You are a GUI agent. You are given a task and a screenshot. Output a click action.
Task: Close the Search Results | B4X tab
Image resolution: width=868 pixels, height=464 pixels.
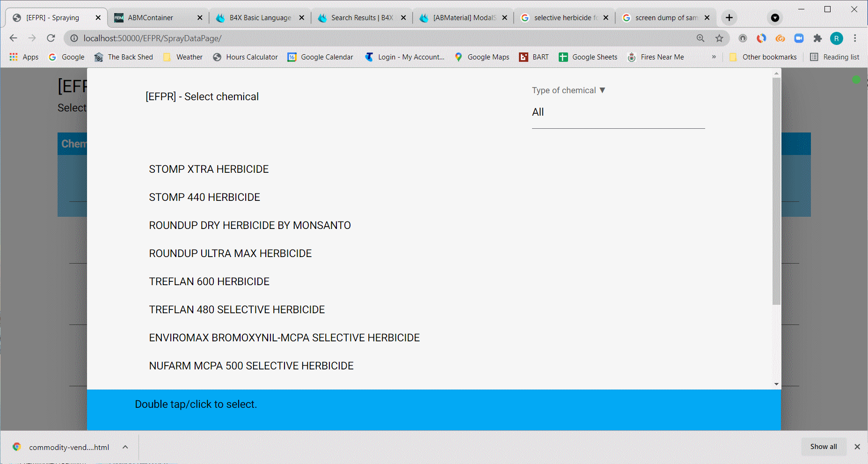tap(403, 18)
